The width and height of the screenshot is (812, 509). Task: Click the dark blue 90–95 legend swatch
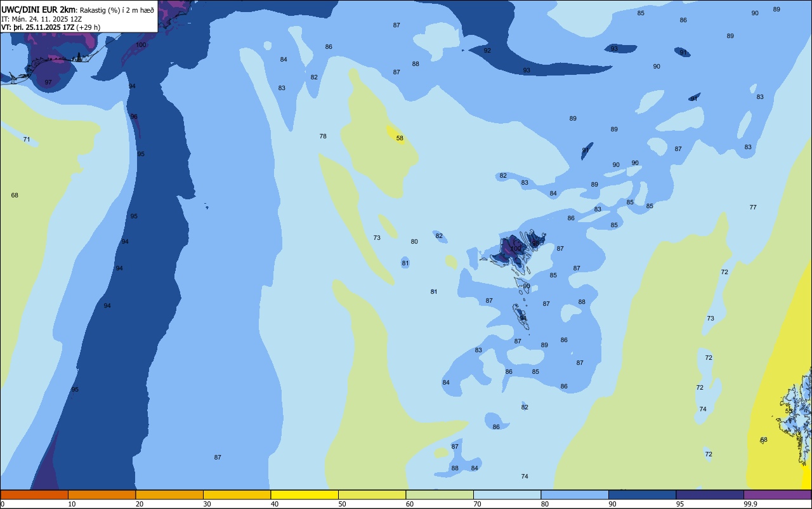pos(642,494)
